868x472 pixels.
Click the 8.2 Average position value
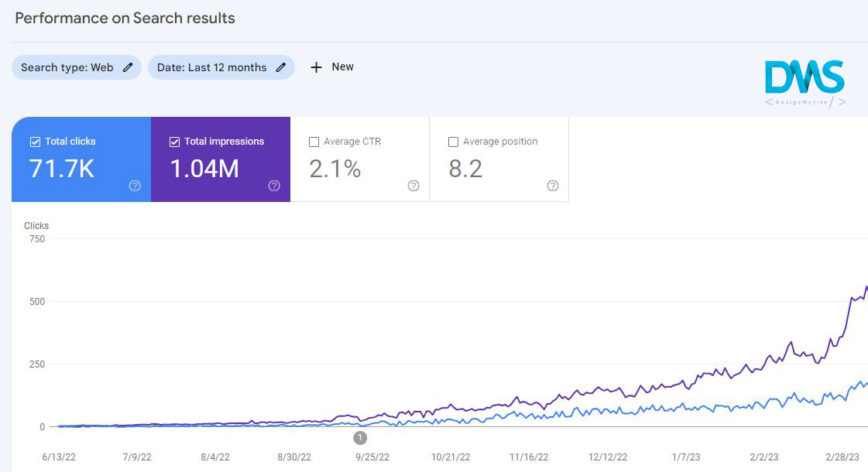pos(465,169)
